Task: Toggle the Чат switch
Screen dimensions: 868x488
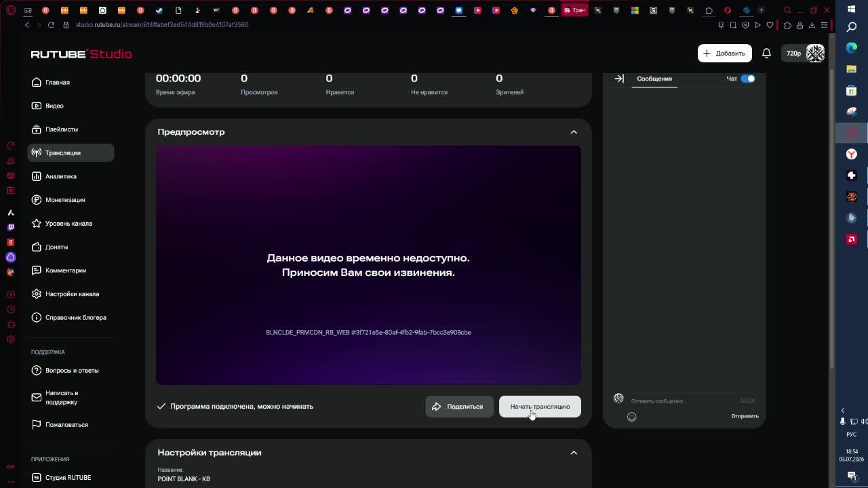Action: click(x=747, y=79)
